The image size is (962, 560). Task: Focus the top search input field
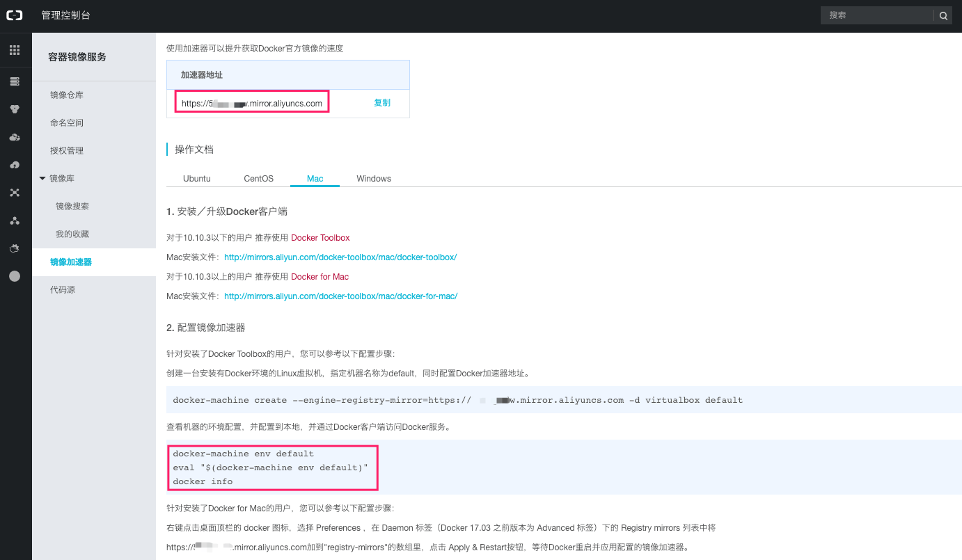point(877,15)
